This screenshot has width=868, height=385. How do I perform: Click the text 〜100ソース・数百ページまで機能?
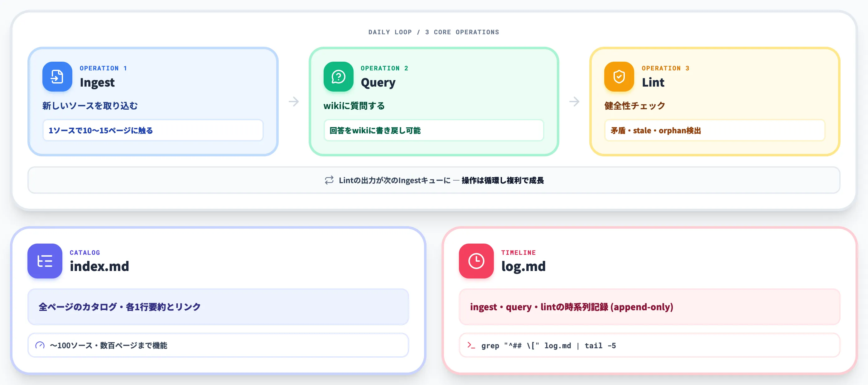(x=109, y=345)
